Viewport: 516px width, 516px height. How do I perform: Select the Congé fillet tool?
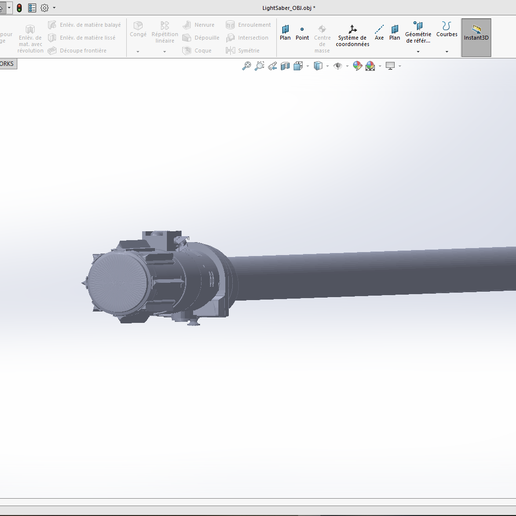(138, 29)
